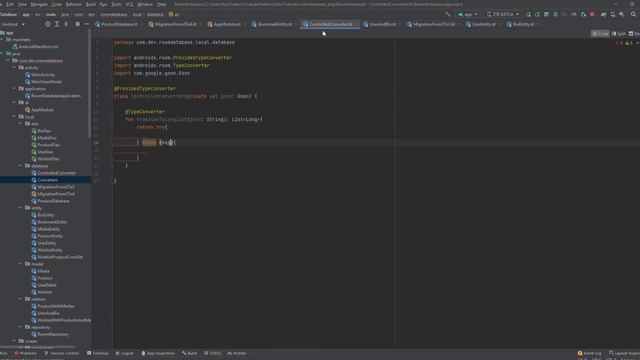Click the red stop button in toolbar
This screenshot has width=640, height=360.
[592, 14]
